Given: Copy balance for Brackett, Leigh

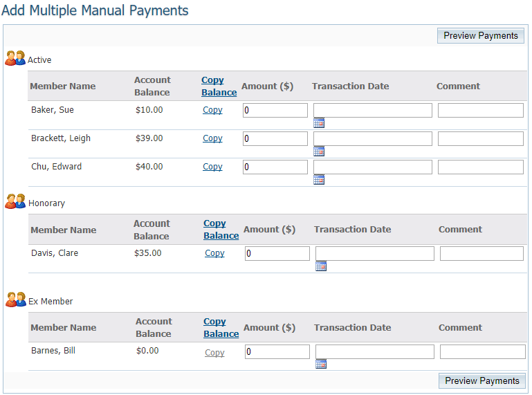Looking at the screenshot, I should (212, 138).
